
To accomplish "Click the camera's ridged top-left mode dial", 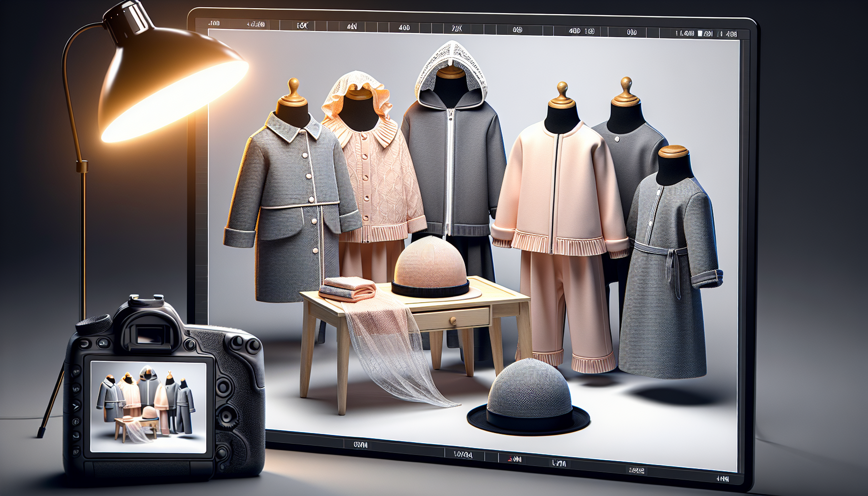I will click(x=94, y=324).
